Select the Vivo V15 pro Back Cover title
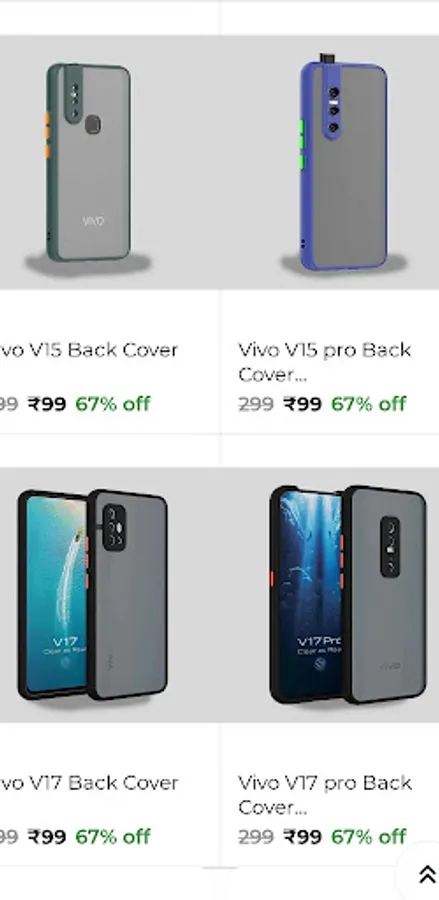Image resolution: width=439 pixels, height=900 pixels. (325, 362)
